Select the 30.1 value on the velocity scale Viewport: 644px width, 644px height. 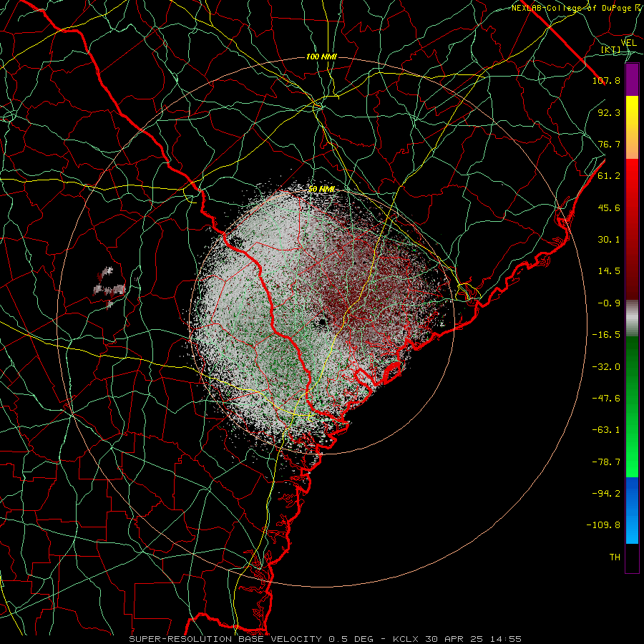click(609, 240)
